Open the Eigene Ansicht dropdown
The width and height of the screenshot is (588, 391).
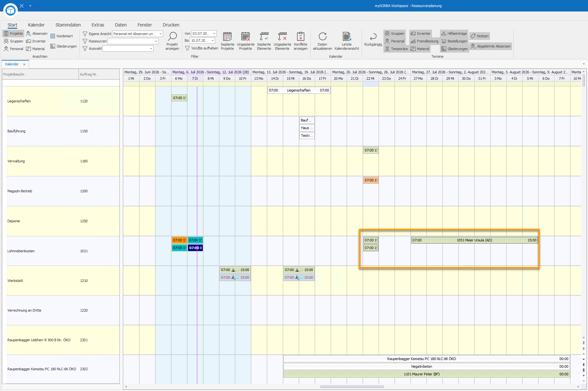pos(161,34)
